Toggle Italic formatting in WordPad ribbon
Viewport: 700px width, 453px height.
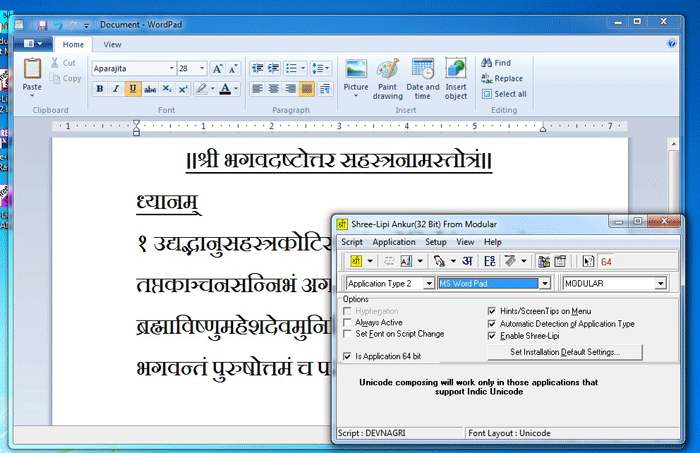click(x=116, y=89)
